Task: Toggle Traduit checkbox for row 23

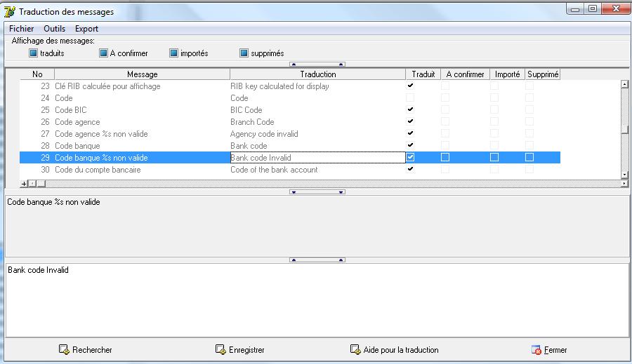Action: click(x=410, y=86)
